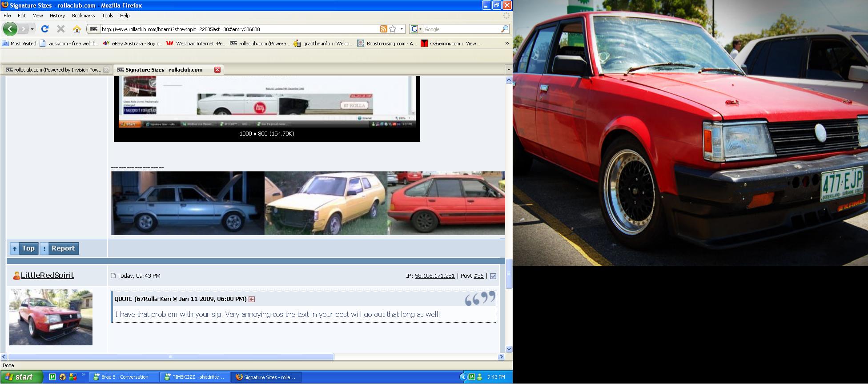Open Brad S Conversation in the taskbar
868x384 pixels.
[x=124, y=377]
